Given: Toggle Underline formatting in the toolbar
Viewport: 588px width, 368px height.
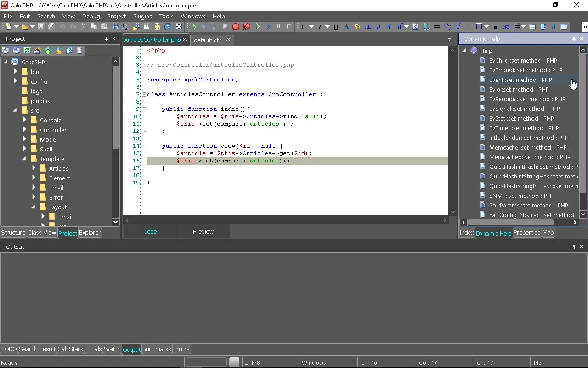Looking at the screenshot, I should pos(336,27).
